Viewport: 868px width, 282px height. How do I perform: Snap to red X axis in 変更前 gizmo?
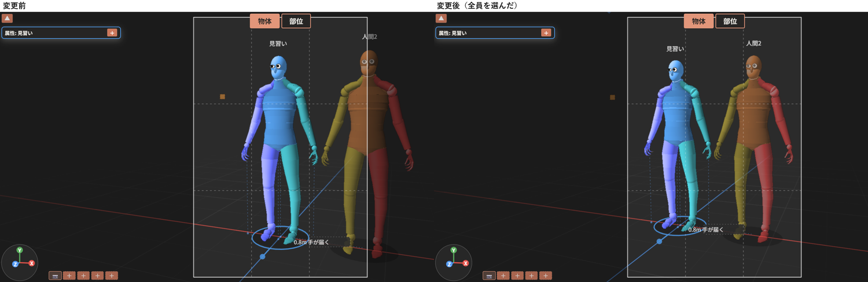(x=32, y=263)
